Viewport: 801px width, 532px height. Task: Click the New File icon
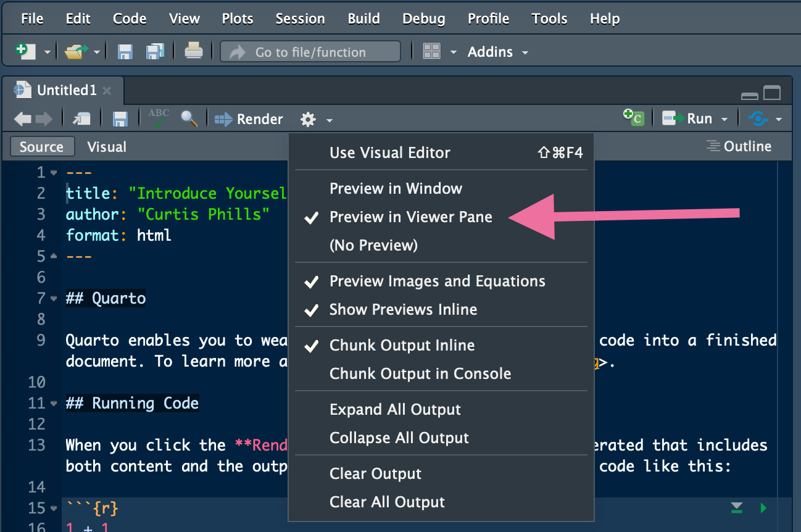click(25, 51)
